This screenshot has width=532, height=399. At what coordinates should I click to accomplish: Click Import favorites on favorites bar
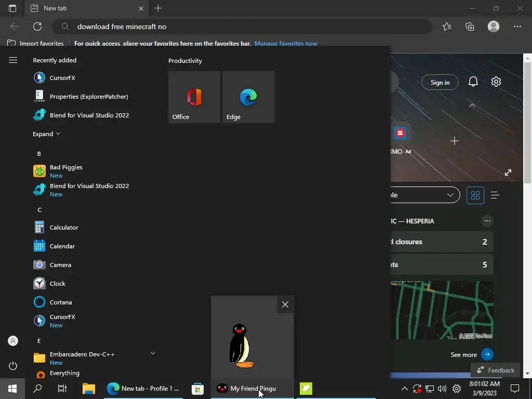coord(35,44)
